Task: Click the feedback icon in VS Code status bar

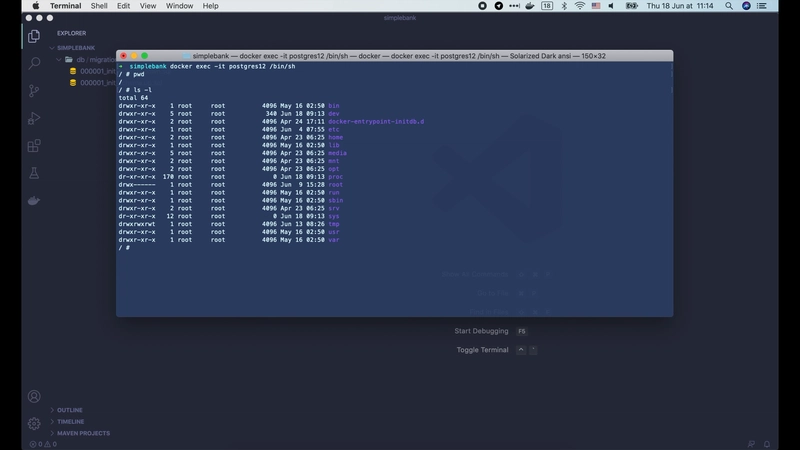Action: pos(751,444)
